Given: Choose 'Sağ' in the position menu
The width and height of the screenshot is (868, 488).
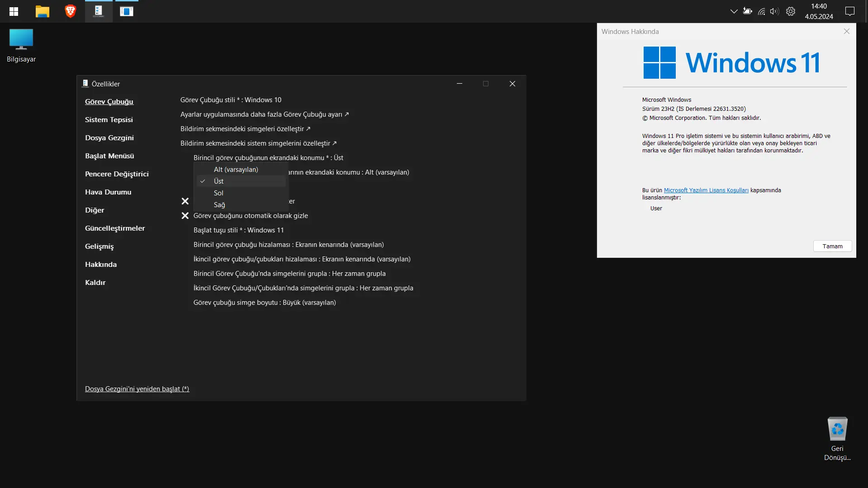Looking at the screenshot, I should pyautogui.click(x=241, y=205).
